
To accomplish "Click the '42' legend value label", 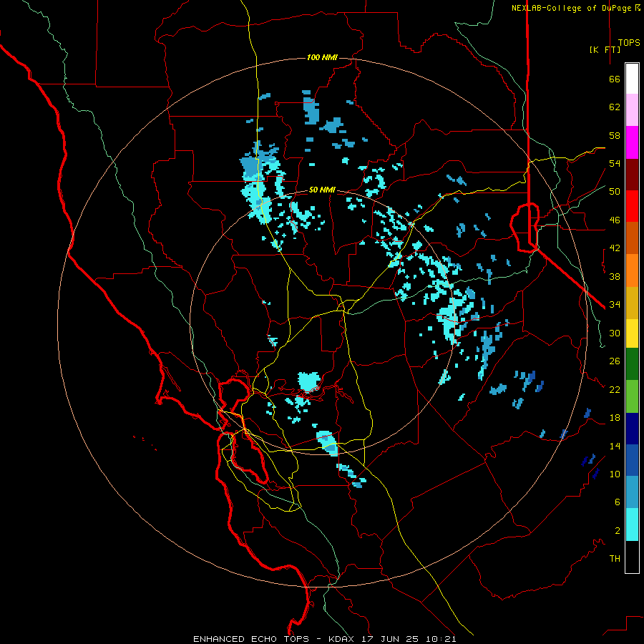I will pos(615,248).
